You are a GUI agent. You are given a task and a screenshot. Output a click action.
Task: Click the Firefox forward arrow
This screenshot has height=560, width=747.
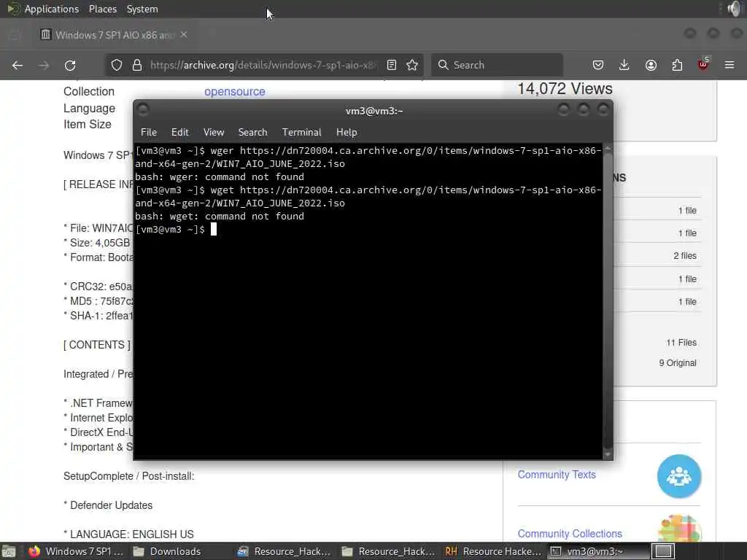coord(44,65)
